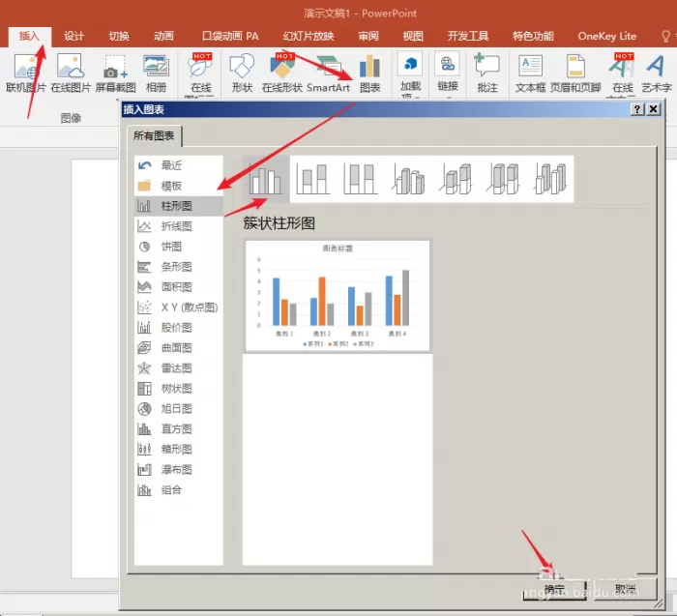
Task: Switch to the 设计 Design tab
Action: pos(74,36)
